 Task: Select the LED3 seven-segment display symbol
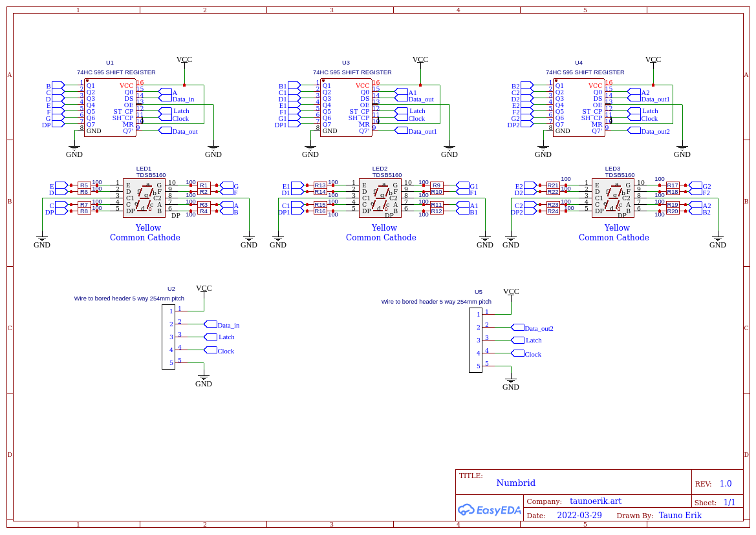click(x=612, y=198)
